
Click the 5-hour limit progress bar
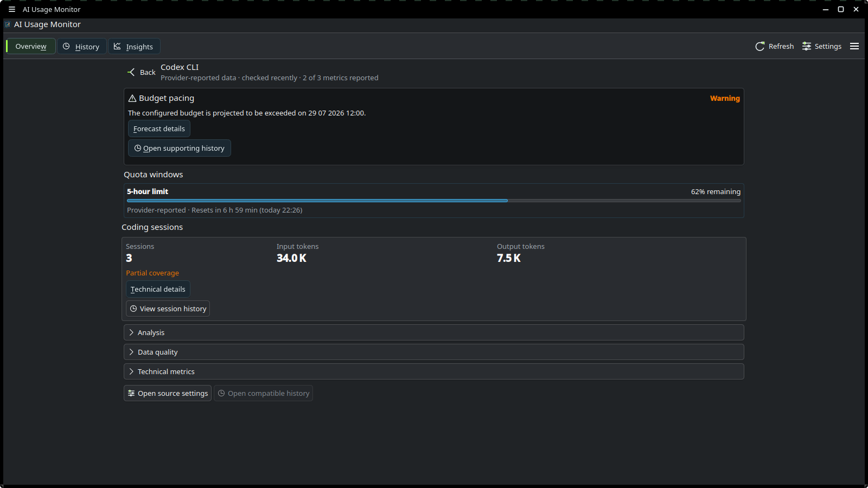[x=433, y=201]
